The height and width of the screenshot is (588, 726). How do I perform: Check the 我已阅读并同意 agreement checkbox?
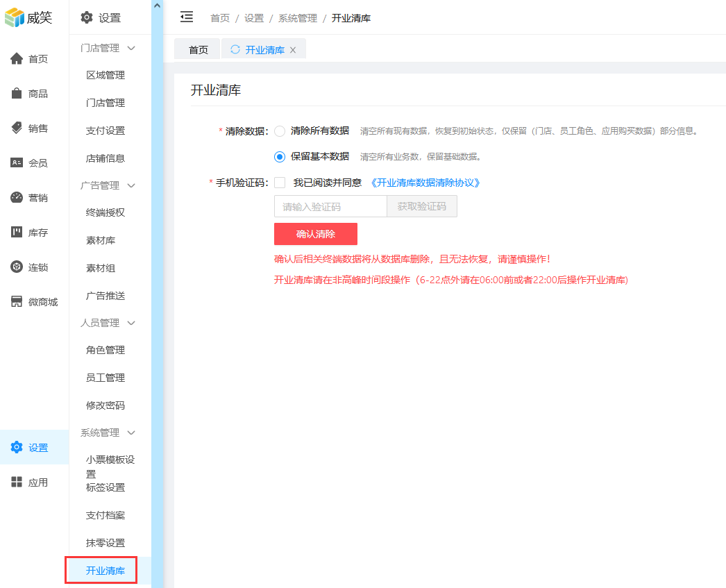[x=280, y=183]
